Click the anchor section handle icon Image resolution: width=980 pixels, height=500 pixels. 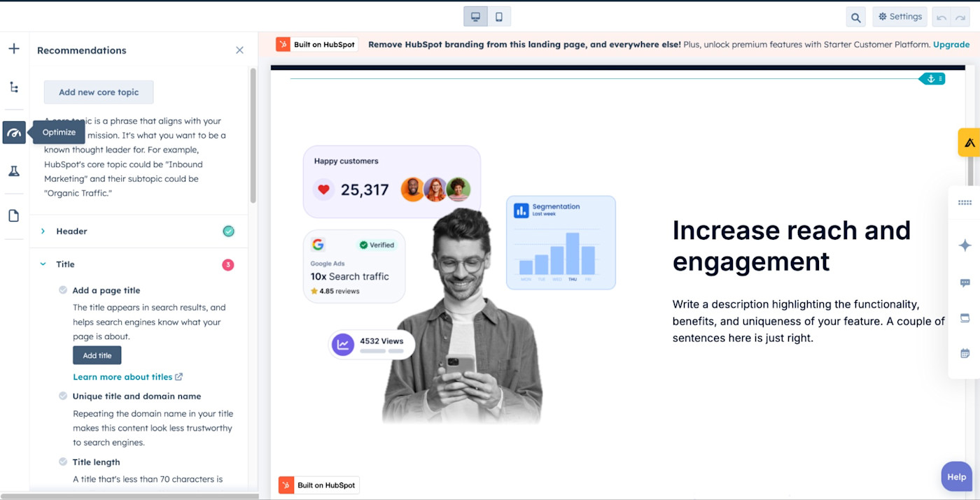[930, 79]
